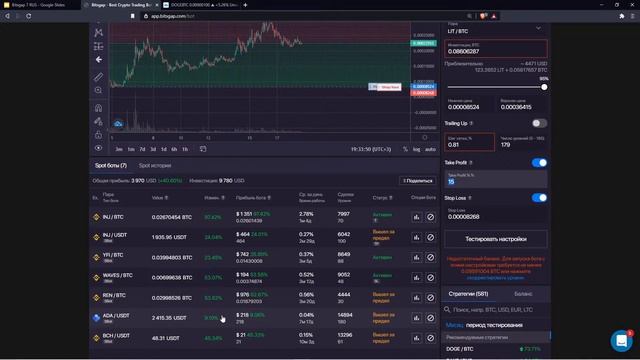Viewport: 640px width, 360px height.
Task: Click the investment BTC amount field
Action: tap(496, 49)
